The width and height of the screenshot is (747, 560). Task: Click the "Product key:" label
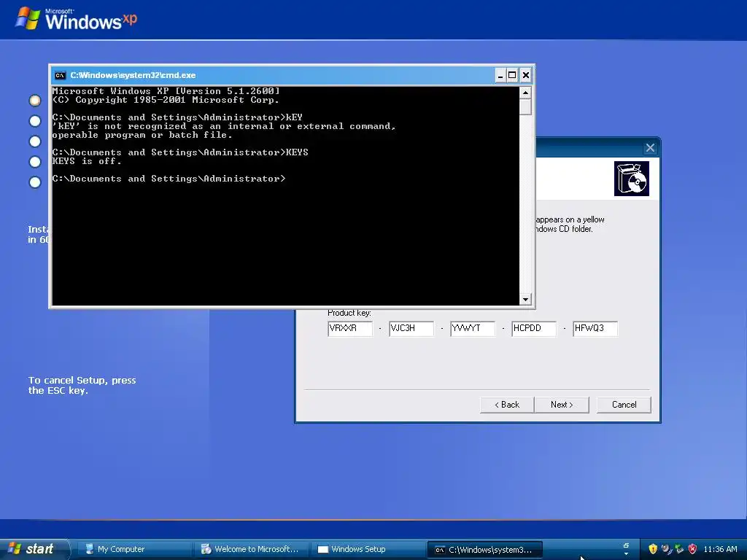click(349, 313)
